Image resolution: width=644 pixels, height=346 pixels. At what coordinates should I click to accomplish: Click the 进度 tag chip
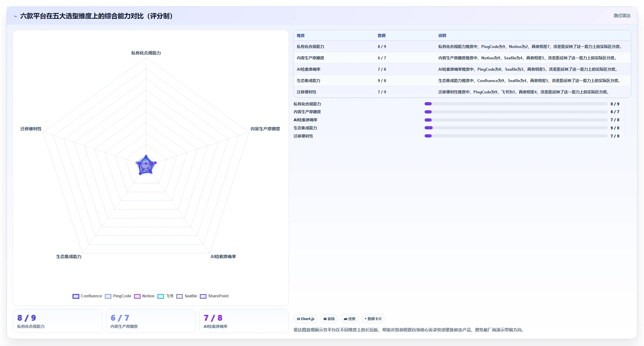tap(350, 319)
